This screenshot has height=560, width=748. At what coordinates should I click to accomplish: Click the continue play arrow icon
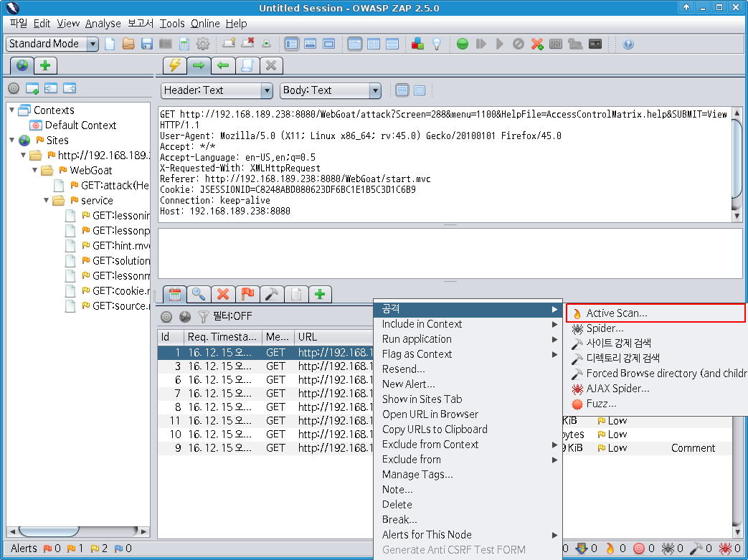pos(499,44)
